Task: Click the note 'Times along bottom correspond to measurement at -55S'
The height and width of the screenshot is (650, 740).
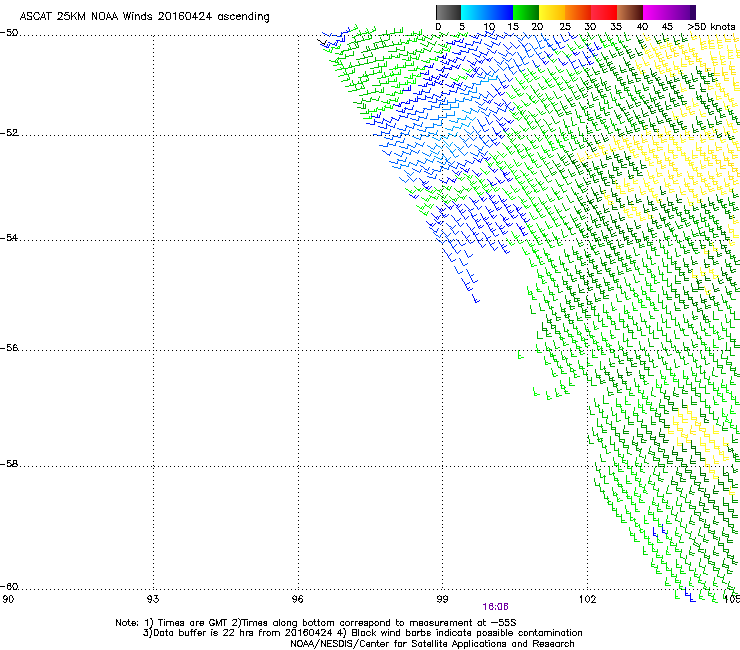Action: pyautogui.click(x=379, y=623)
